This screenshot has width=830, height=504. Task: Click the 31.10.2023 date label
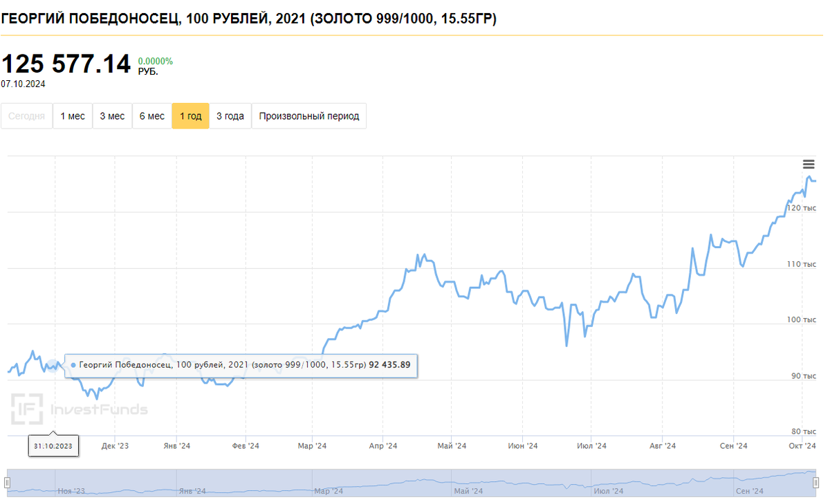tap(53, 446)
